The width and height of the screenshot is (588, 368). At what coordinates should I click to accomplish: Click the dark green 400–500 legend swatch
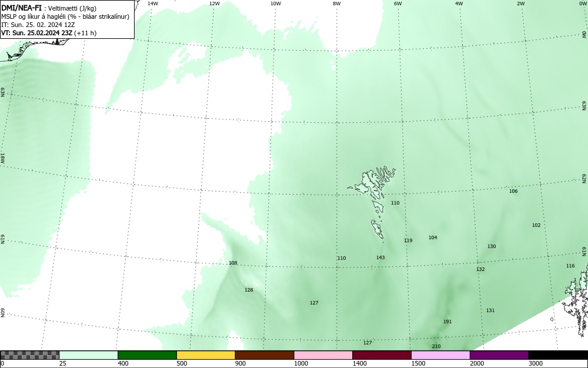147,355
